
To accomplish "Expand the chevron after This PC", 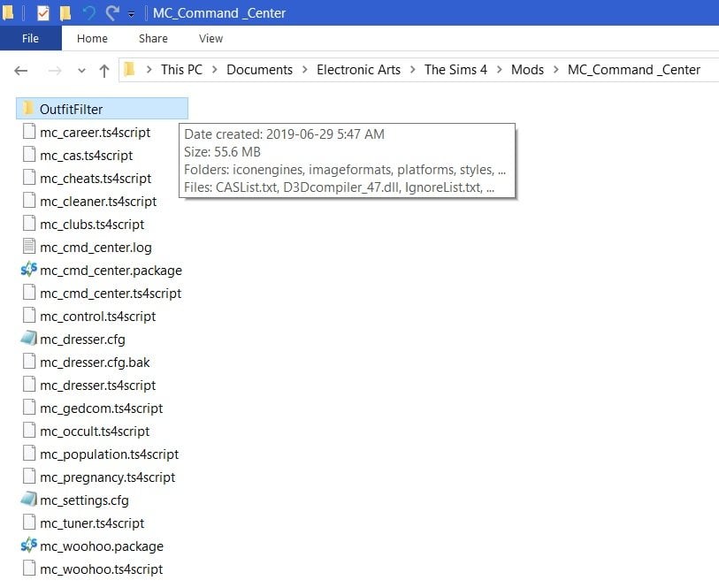I will [215, 70].
